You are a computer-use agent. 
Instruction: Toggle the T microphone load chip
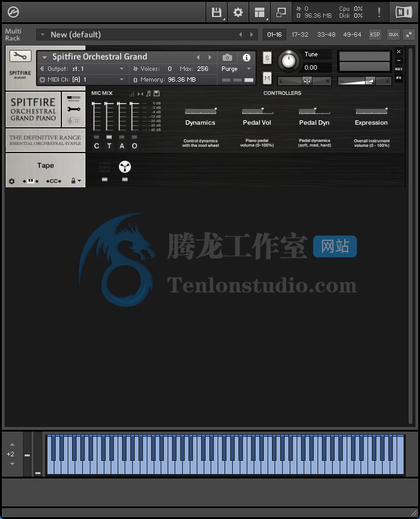click(x=109, y=137)
